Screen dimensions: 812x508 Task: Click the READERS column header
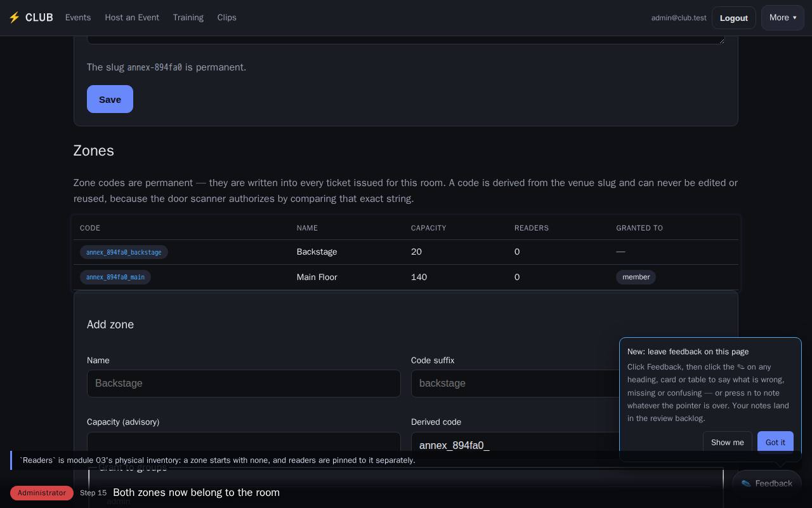532,228
